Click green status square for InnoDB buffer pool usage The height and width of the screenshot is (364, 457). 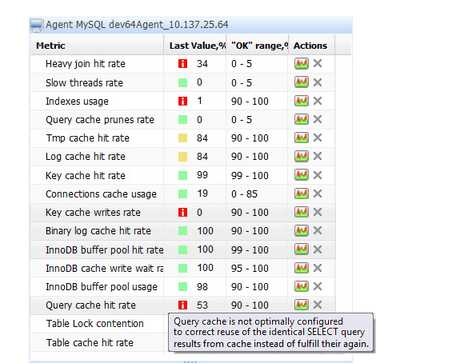pyautogui.click(x=183, y=286)
